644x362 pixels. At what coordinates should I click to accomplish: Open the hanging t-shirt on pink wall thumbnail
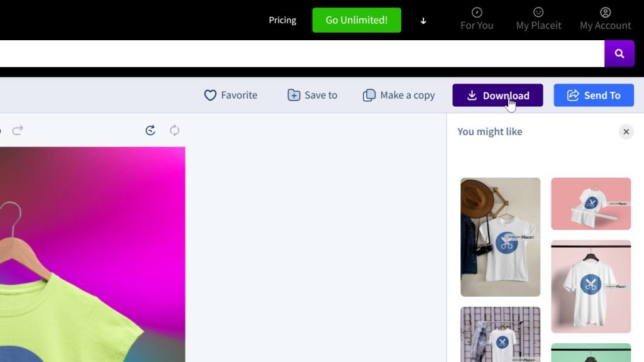click(x=591, y=287)
